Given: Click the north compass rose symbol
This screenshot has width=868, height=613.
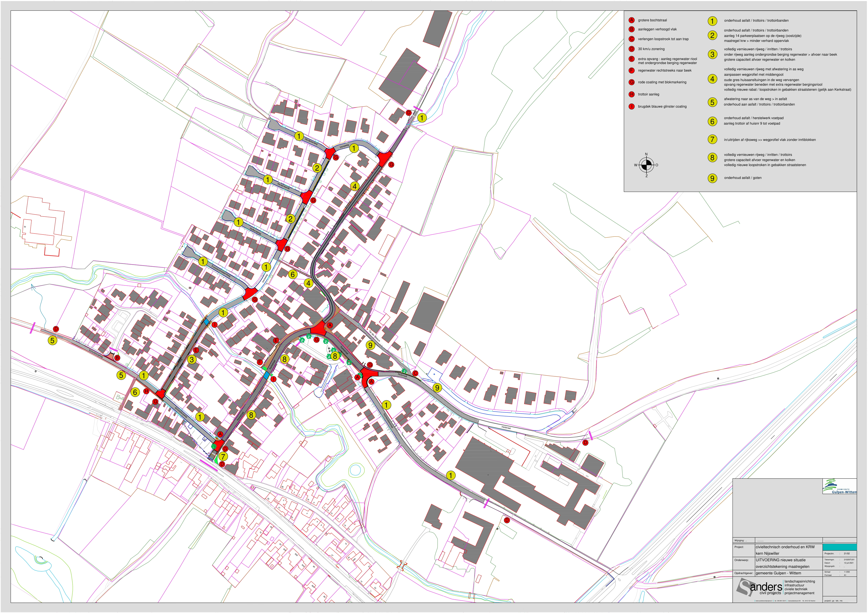Looking at the screenshot, I should [x=646, y=165].
